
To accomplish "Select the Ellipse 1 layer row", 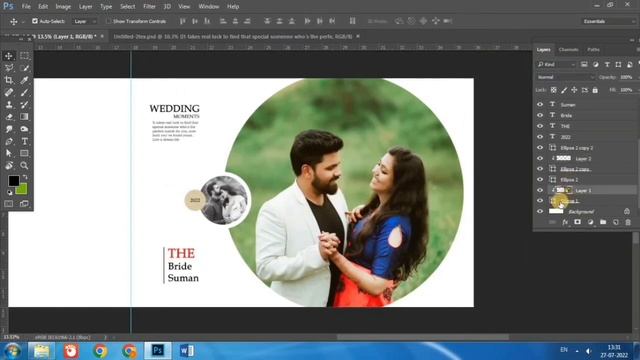I will (586, 201).
